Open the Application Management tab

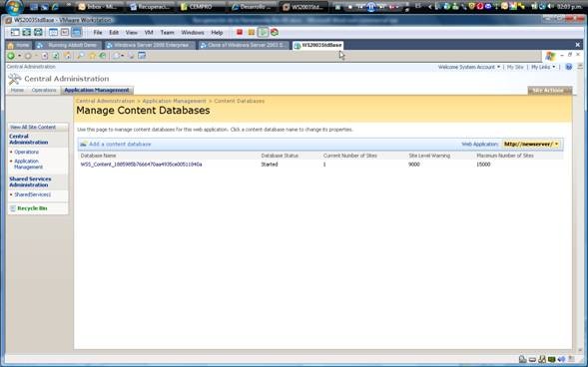point(97,90)
